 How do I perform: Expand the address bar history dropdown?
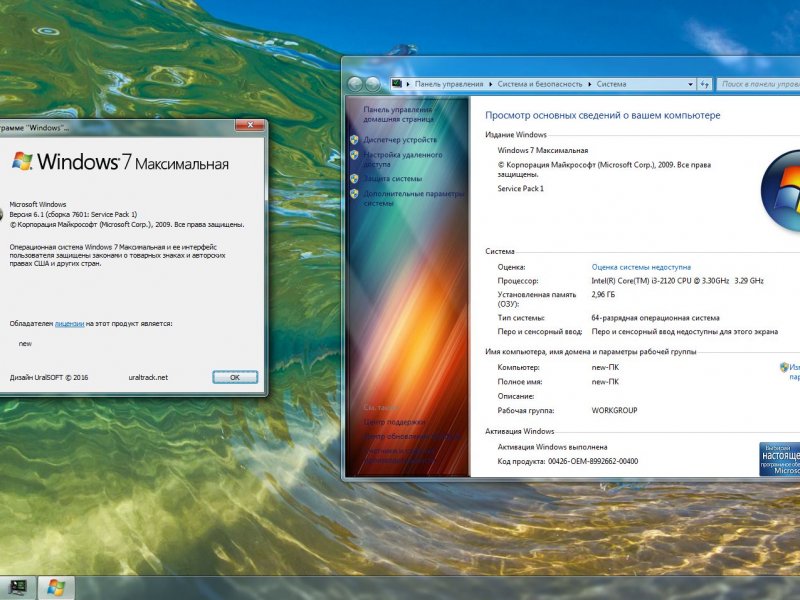tap(690, 84)
